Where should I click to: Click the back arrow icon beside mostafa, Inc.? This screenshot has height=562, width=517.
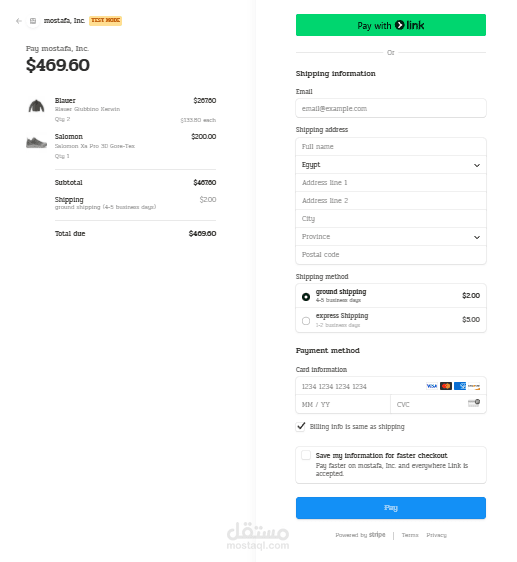click(19, 21)
